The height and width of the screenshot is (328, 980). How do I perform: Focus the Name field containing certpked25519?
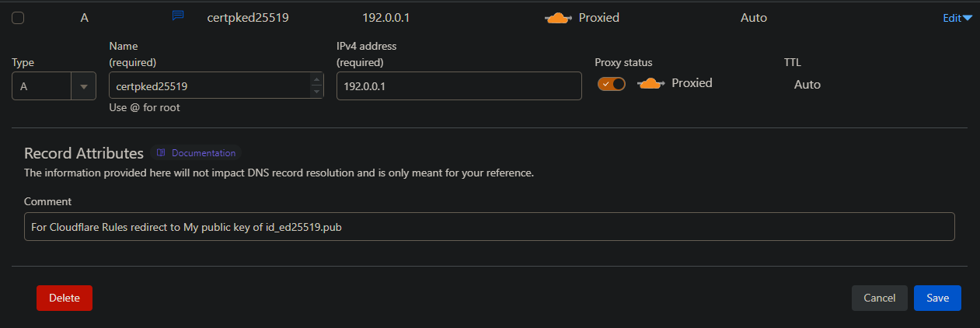pyautogui.click(x=208, y=86)
